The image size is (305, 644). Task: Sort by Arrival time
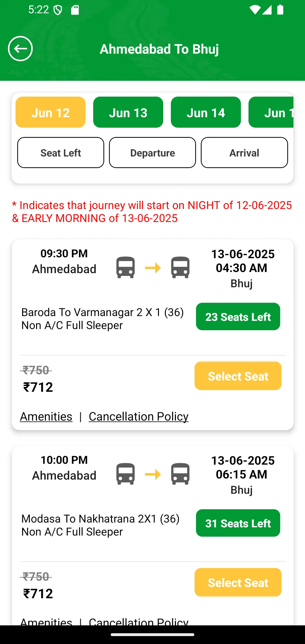[244, 153]
